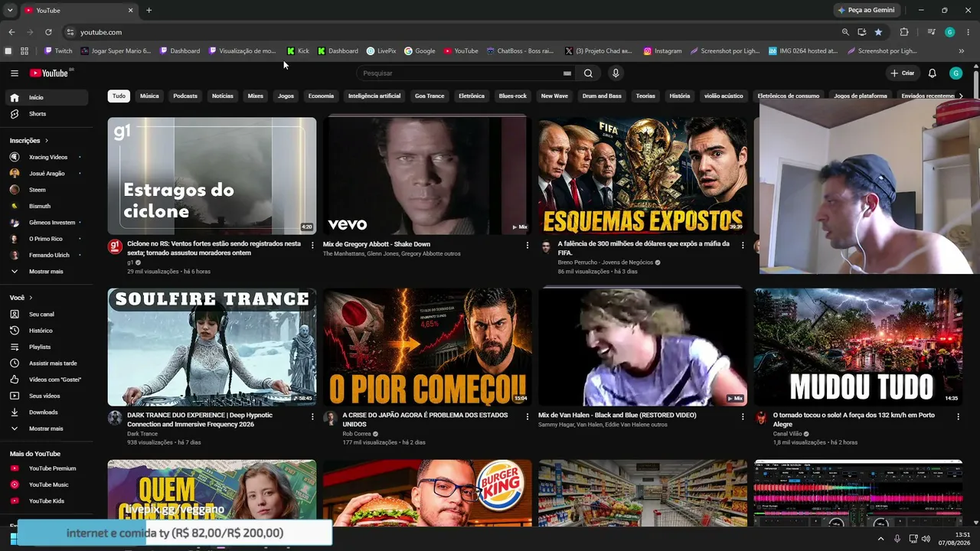
Task: Open the Instagram bookmark
Action: [662, 51]
